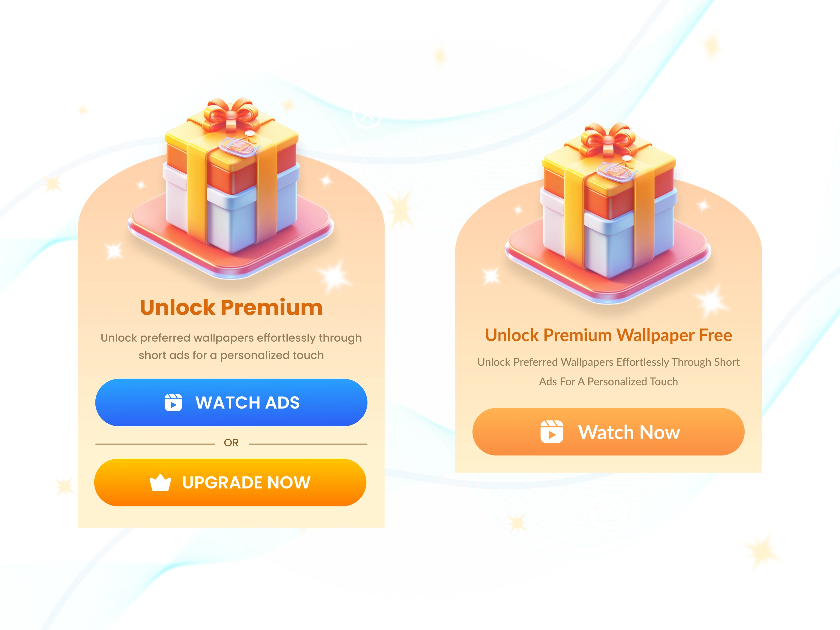Click the orange UPGRADE NOW button
Image resolution: width=840 pixels, height=630 pixels.
pyautogui.click(x=230, y=482)
